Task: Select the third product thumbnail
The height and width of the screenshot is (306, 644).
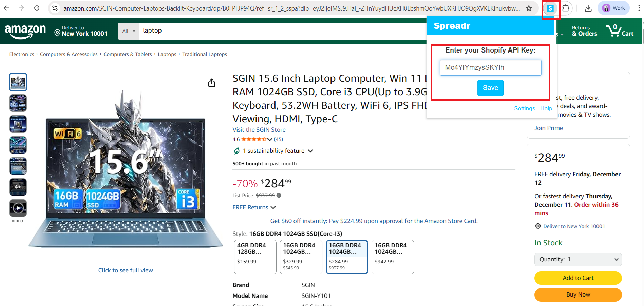Action: coord(18,124)
